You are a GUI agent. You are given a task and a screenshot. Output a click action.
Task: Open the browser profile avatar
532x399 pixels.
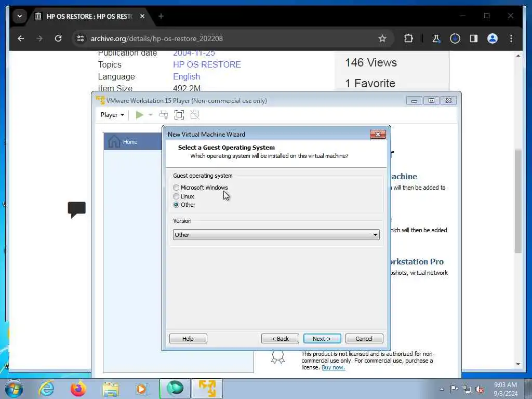[493, 38]
